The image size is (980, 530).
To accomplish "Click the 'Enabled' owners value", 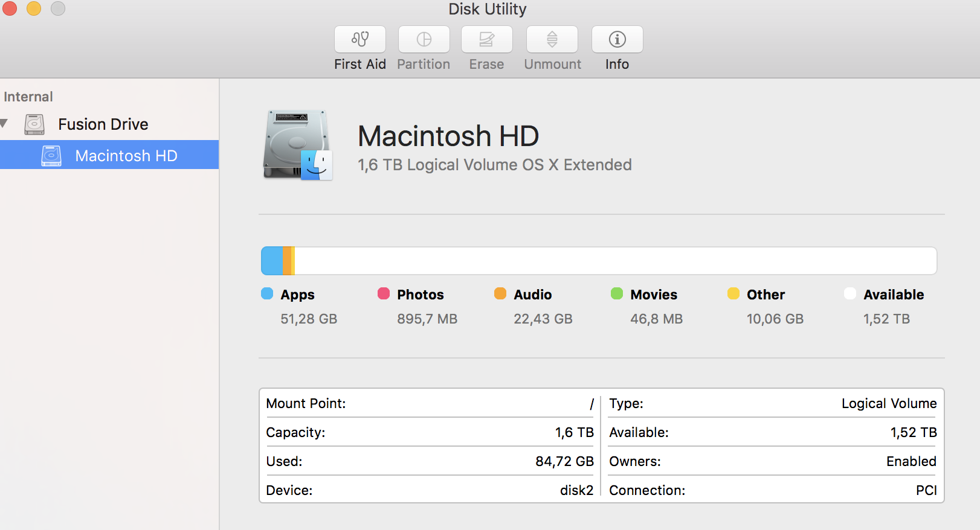I will 911,461.
